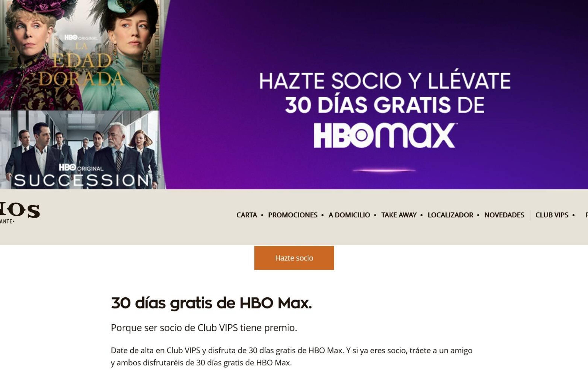Click the '30 días gratis de HBO Max.' heading
588x376 pixels.
(x=211, y=303)
